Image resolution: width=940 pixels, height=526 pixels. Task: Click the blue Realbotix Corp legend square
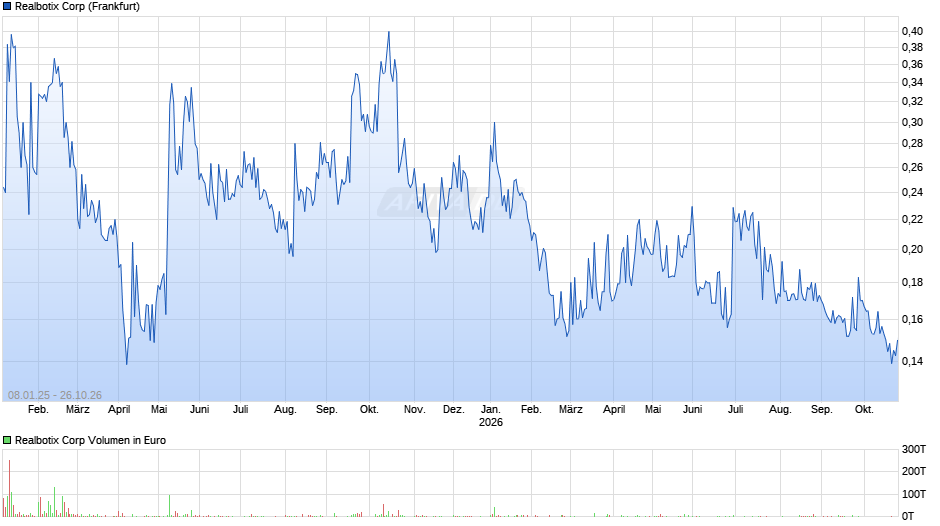7,7
